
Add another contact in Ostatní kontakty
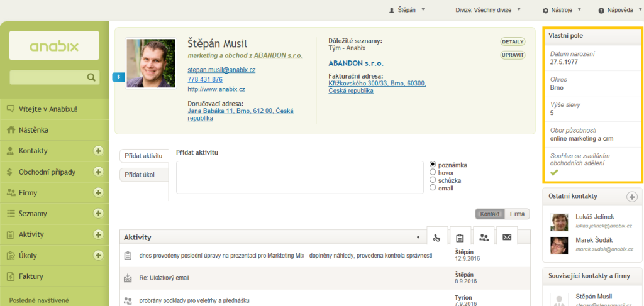click(631, 197)
